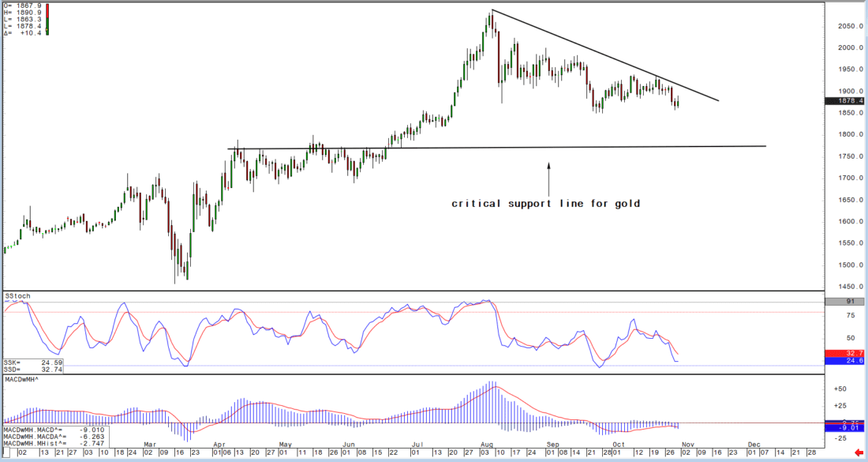The width and height of the screenshot is (868, 462).
Task: Click the Mar month label
Action: 150,445
